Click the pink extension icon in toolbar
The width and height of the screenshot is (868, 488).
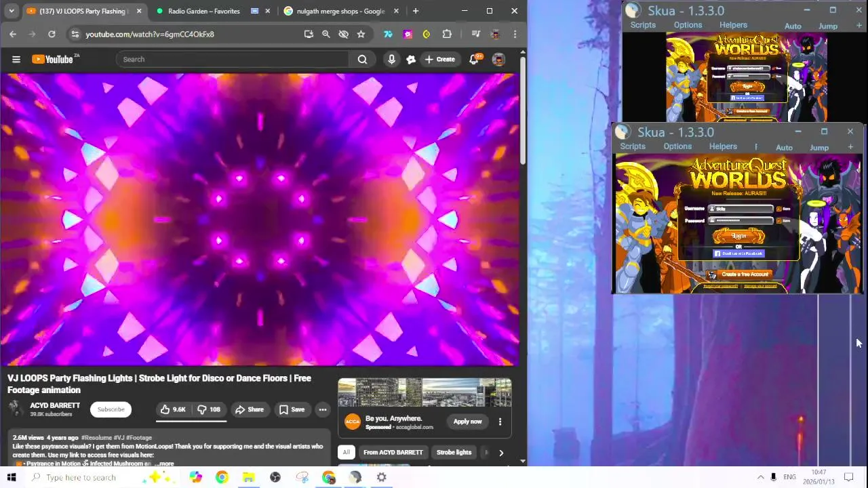408,34
